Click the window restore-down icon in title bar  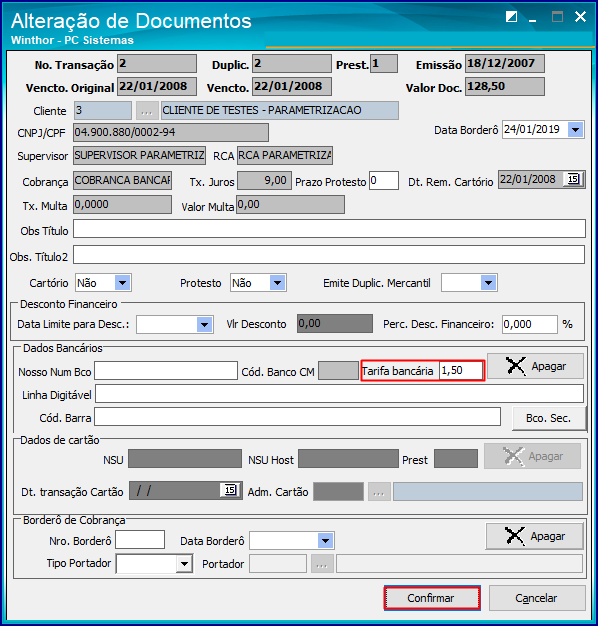pyautogui.click(x=511, y=17)
